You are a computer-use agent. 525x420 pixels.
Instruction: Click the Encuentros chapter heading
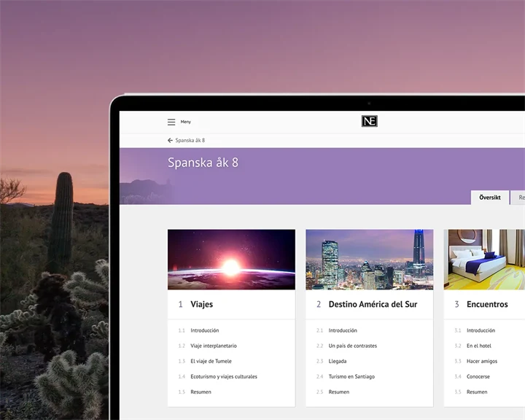pyautogui.click(x=487, y=304)
